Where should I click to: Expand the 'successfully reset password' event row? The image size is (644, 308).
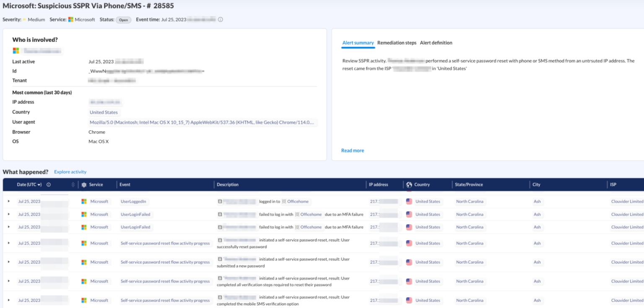8,243
